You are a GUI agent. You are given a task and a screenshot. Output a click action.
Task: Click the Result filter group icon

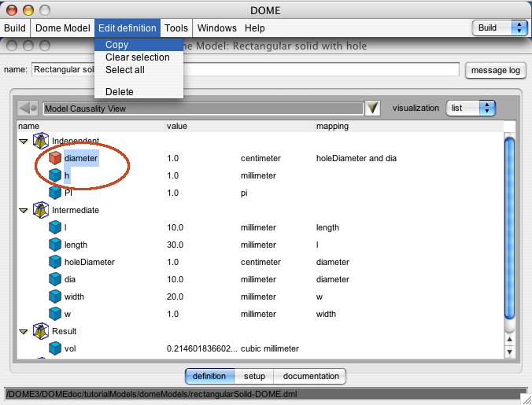[41, 331]
